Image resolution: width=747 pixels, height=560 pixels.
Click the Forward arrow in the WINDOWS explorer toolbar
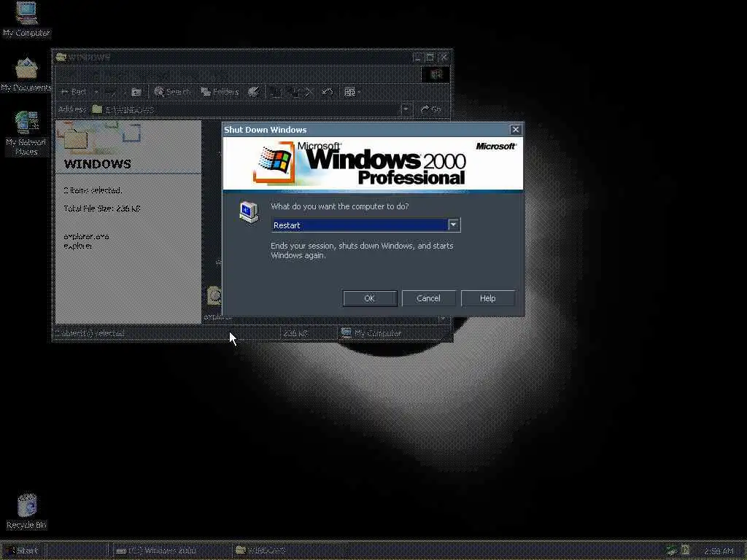coord(111,92)
